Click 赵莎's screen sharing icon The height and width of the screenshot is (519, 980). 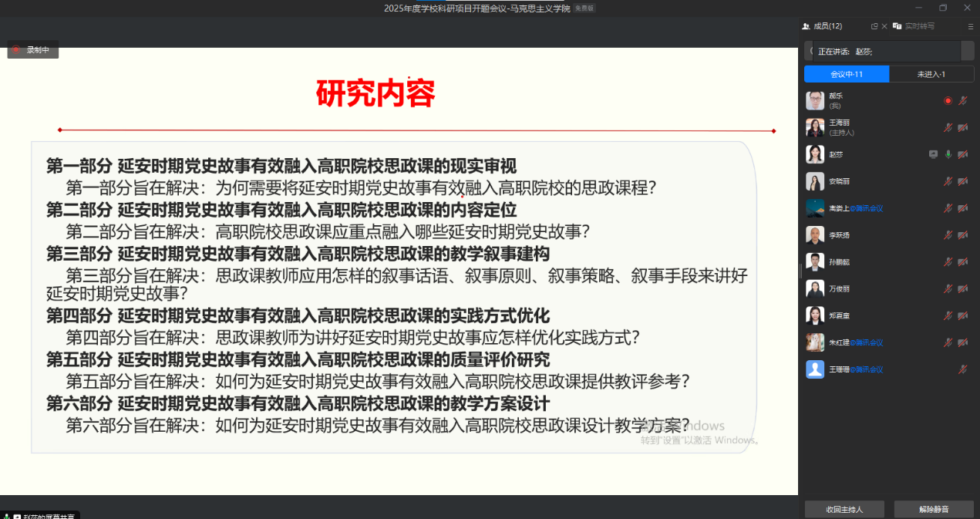point(934,154)
